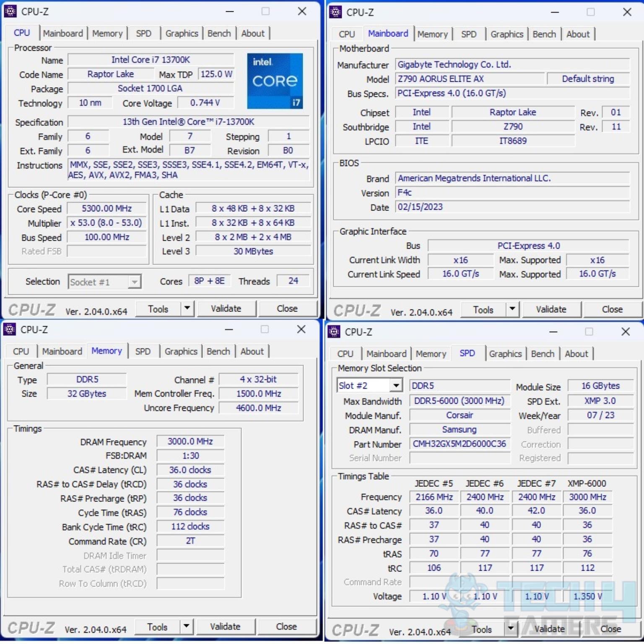Expand Tools dropdown arrow in CPU window
The width and height of the screenshot is (644, 644).
tap(187, 309)
